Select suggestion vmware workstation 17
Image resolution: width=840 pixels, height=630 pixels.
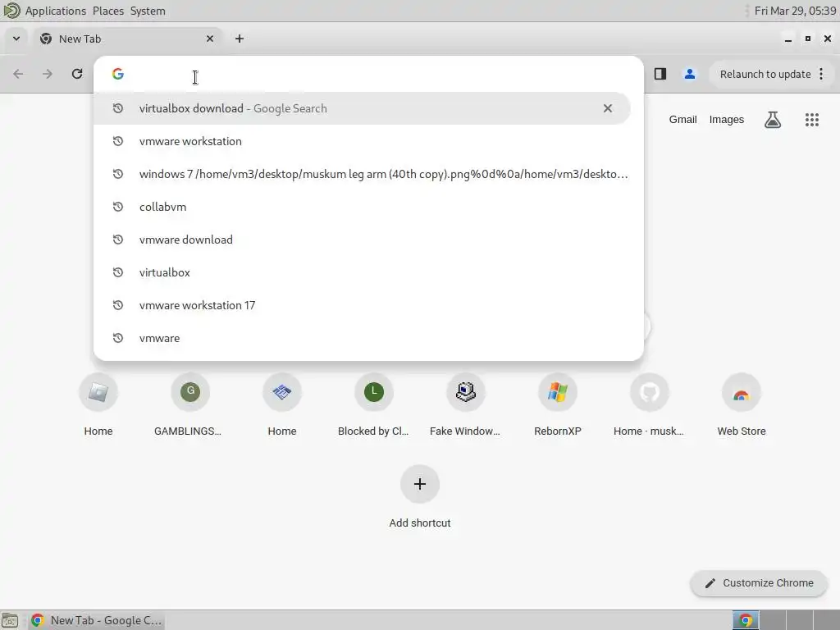click(x=368, y=305)
